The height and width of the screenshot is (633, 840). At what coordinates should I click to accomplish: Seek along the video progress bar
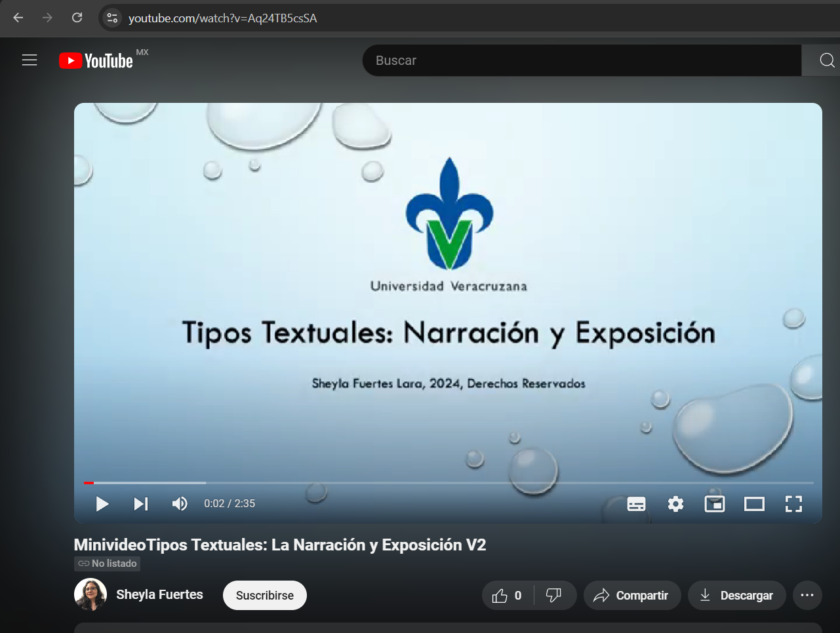[449, 483]
